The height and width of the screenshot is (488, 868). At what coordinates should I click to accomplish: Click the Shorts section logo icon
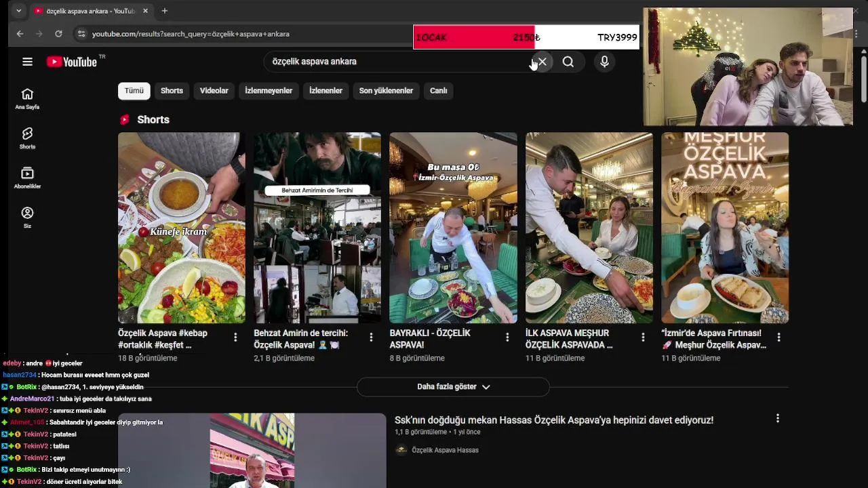coord(125,119)
